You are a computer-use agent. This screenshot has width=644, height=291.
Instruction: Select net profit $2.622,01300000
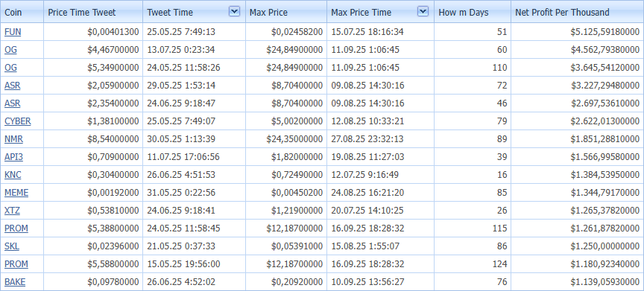[578, 121]
